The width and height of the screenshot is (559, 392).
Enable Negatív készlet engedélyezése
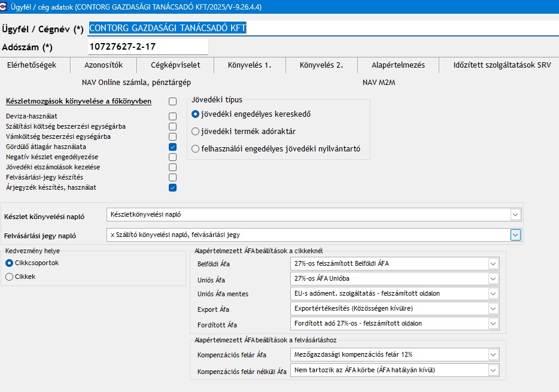click(x=172, y=157)
